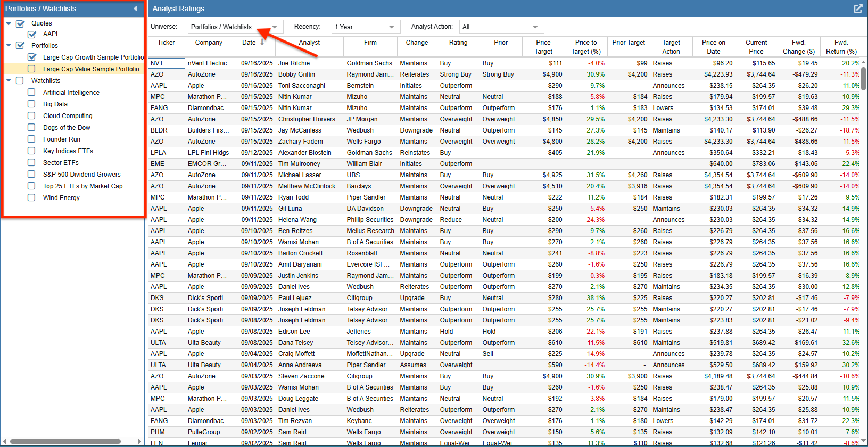Click analyst Anna Andreeva

[300, 365]
